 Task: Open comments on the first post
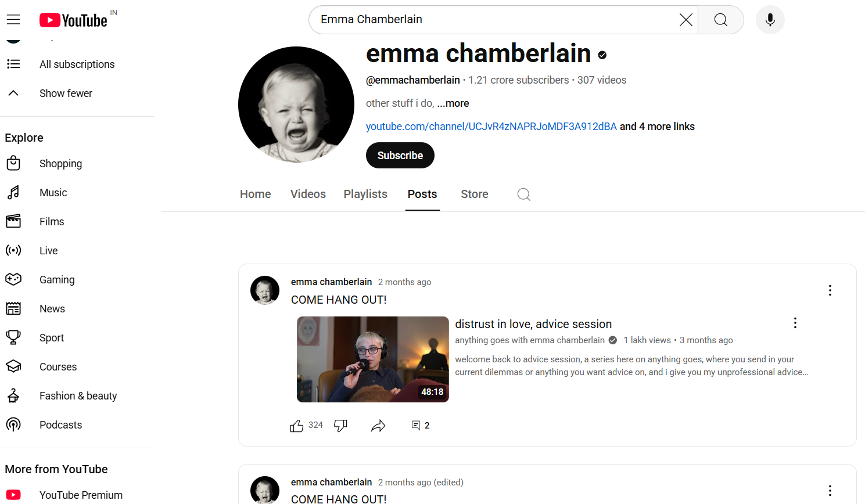coord(420,426)
